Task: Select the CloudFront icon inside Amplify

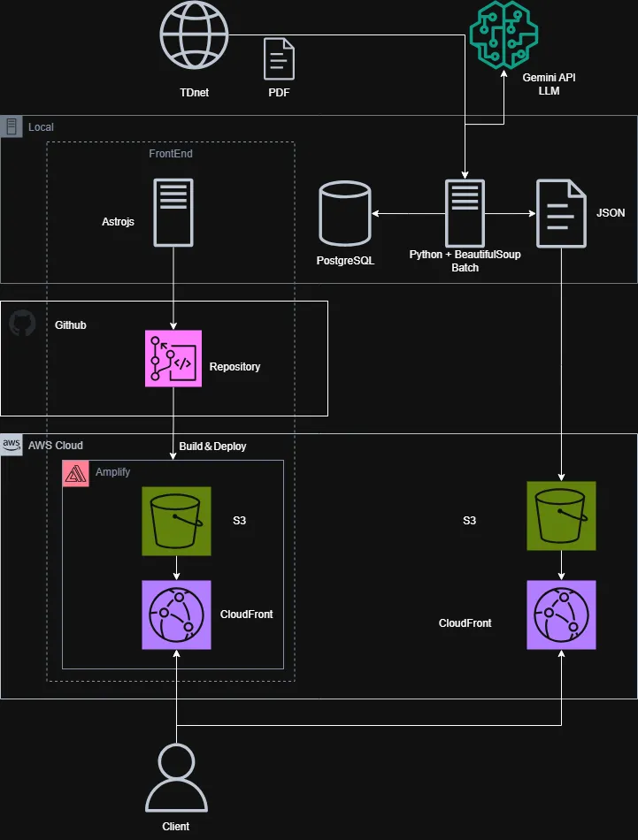Action: 176,615
